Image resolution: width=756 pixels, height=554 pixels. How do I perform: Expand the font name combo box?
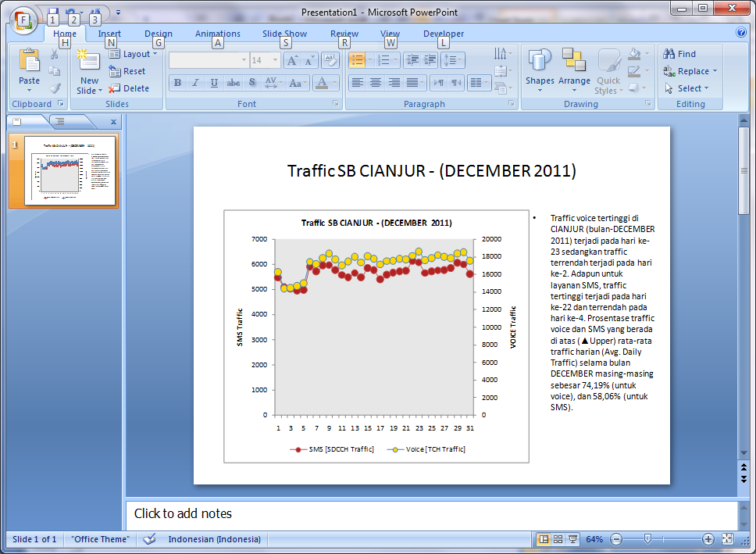click(244, 60)
